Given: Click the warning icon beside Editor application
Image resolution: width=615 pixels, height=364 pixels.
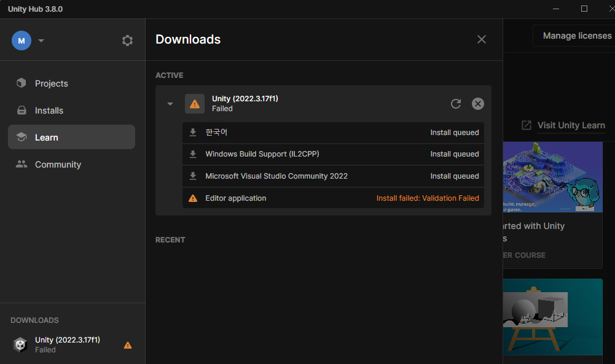Looking at the screenshot, I should coord(193,198).
